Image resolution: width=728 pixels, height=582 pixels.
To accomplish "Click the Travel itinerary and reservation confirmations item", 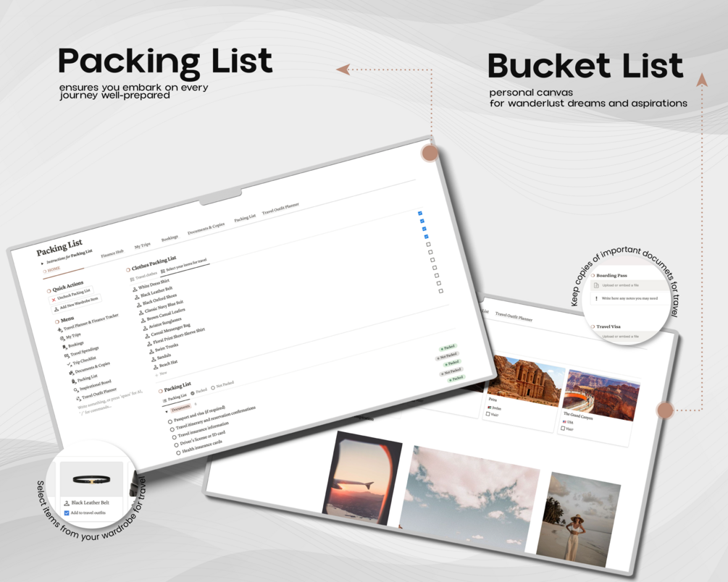I will pyautogui.click(x=215, y=418).
